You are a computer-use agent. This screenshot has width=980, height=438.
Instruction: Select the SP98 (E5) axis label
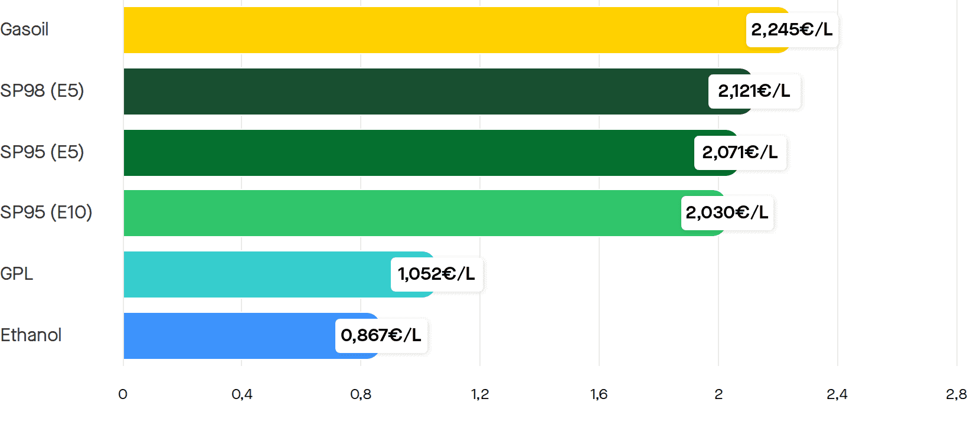pyautogui.click(x=42, y=91)
